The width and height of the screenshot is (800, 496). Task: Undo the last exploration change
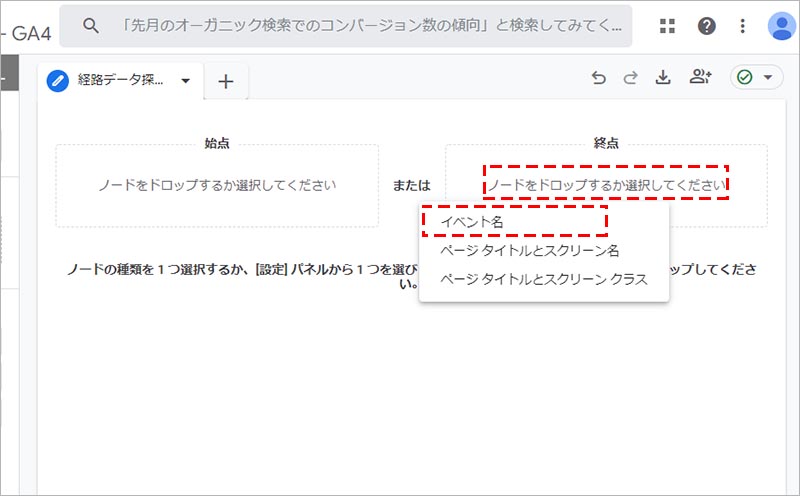[599, 79]
